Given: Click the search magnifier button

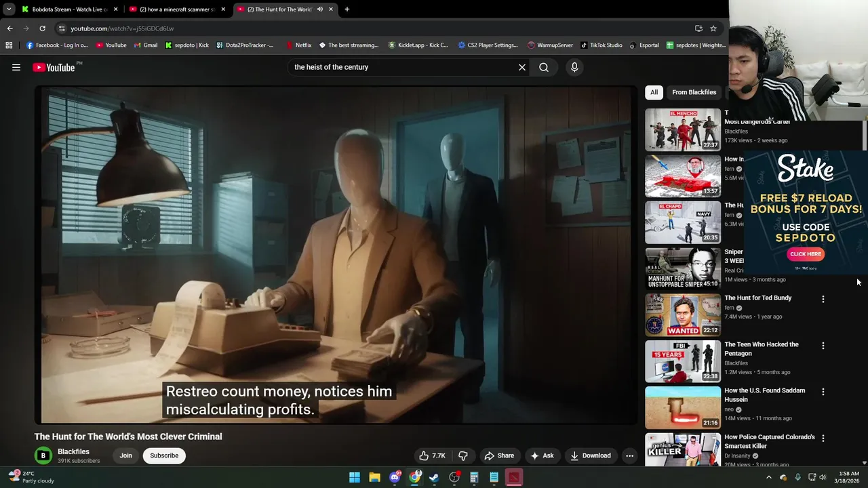Looking at the screenshot, I should click(x=544, y=67).
